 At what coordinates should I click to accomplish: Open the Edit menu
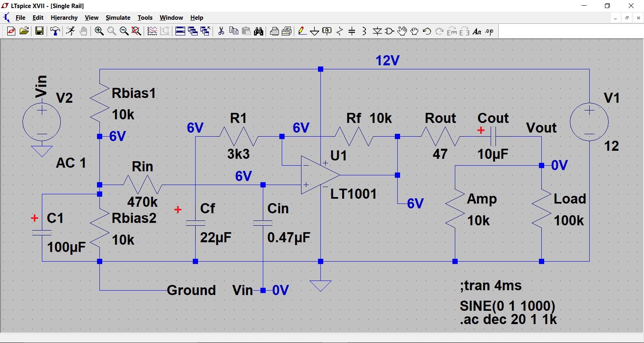coord(38,18)
